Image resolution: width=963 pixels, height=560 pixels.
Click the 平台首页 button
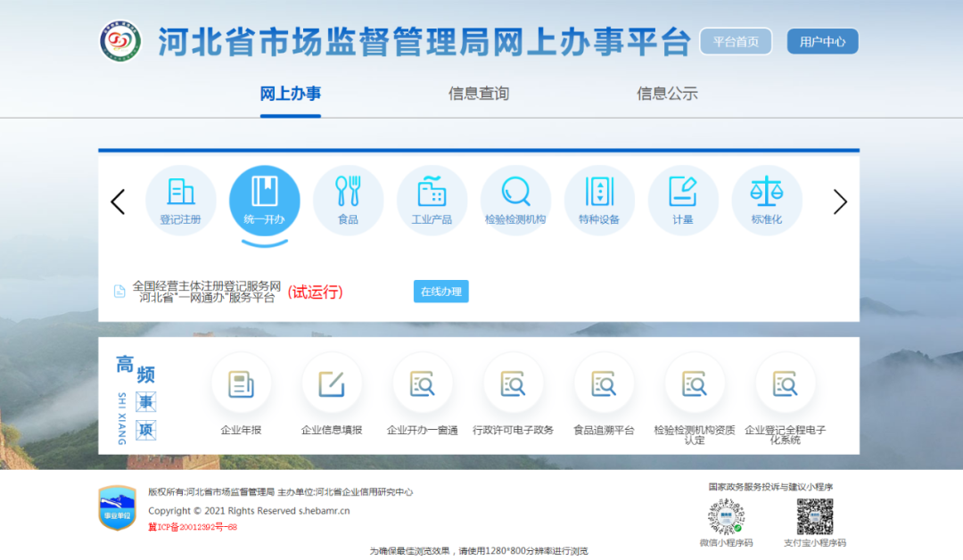pyautogui.click(x=736, y=42)
